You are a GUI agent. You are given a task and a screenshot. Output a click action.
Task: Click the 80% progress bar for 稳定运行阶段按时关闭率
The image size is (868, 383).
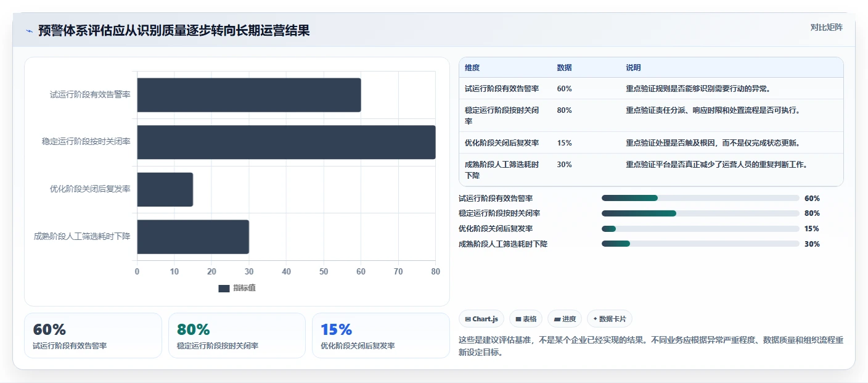[700, 213]
